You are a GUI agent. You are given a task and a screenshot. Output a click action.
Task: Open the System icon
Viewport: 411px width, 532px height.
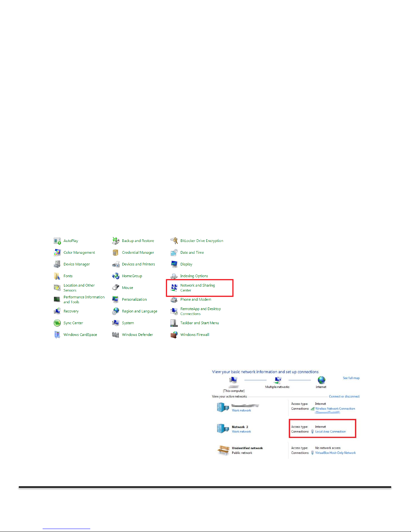tap(116, 323)
